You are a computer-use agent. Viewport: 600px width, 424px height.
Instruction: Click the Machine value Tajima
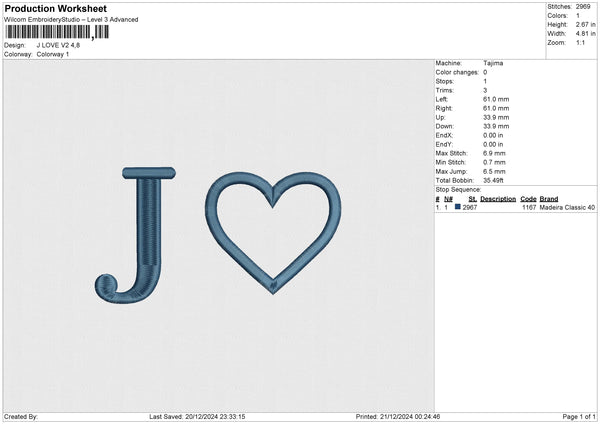(493, 62)
